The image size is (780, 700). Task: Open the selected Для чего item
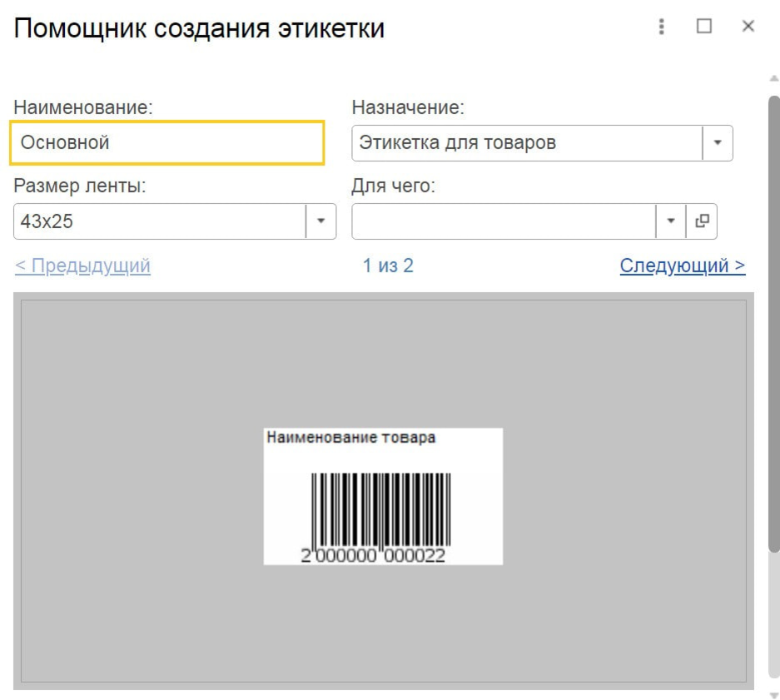(702, 221)
